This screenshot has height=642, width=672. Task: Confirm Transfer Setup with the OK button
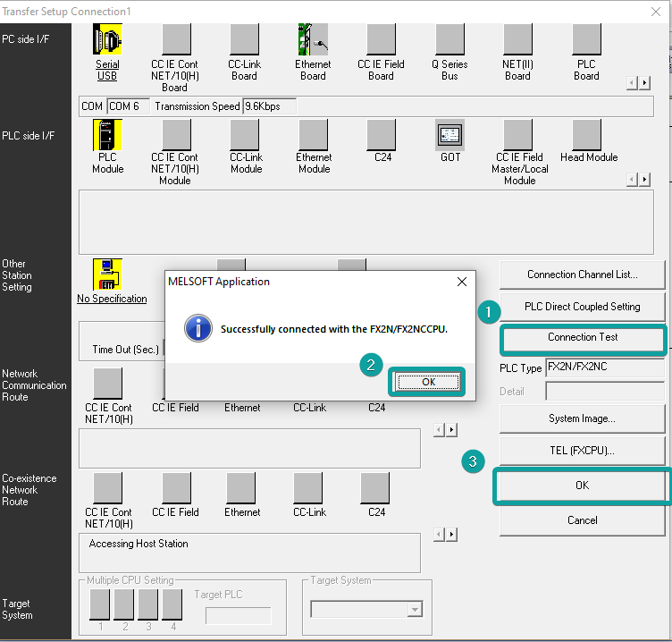coord(582,486)
